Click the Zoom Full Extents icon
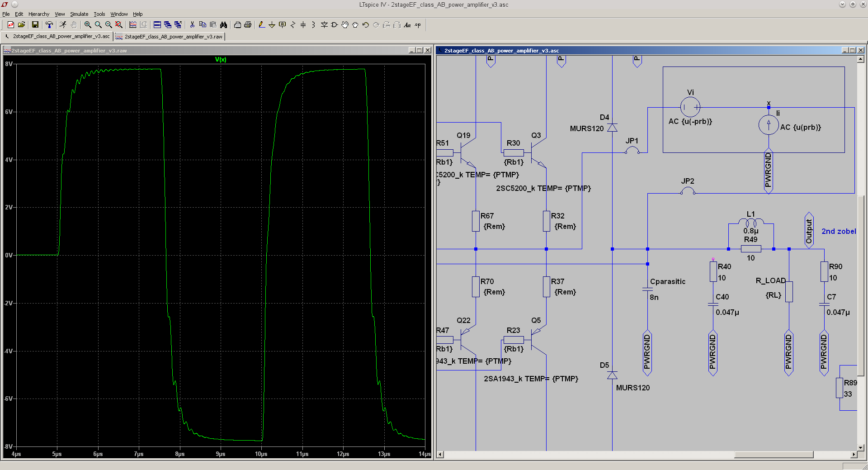The image size is (868, 470). point(119,25)
